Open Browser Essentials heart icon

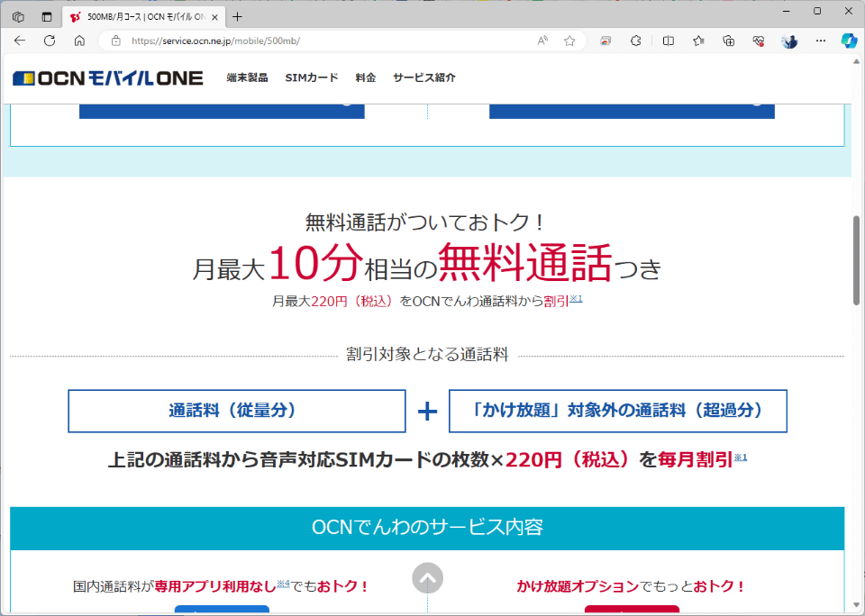tap(756, 40)
